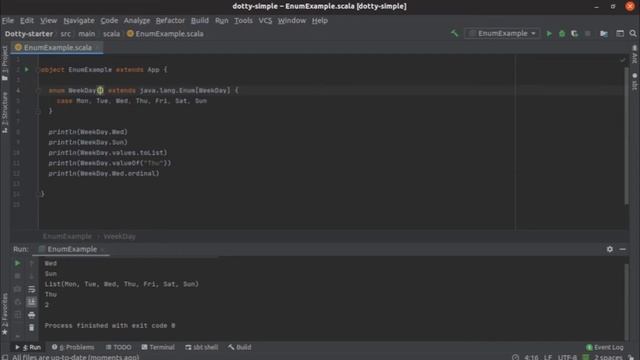Viewport: 640px width, 360px height.
Task: Toggle soft-wrap in the Run console
Action: 31,289
